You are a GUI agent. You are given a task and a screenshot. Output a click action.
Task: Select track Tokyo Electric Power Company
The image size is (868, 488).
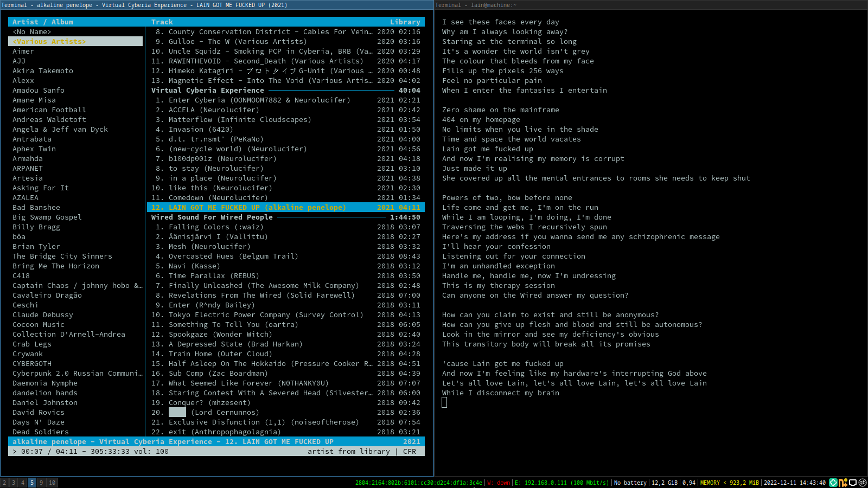point(286,314)
